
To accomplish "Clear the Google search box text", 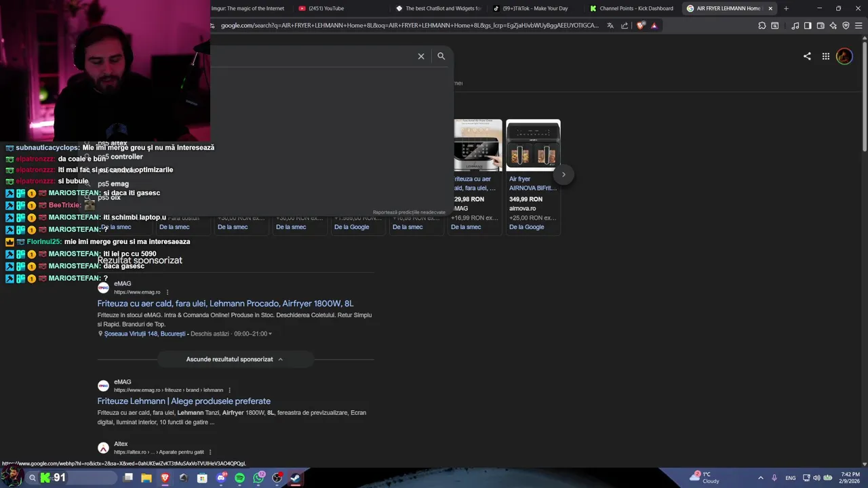I will 421,56.
